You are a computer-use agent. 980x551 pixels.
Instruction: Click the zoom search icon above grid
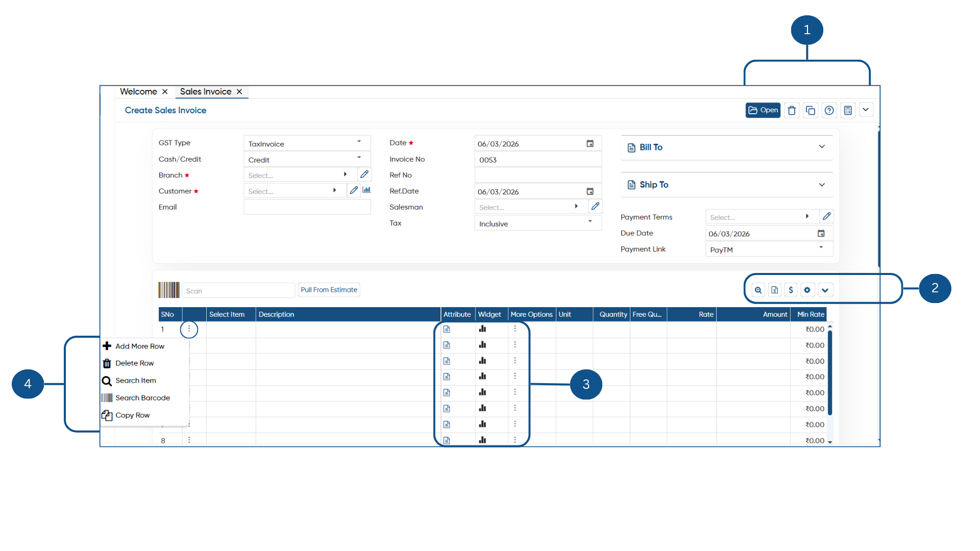coord(758,290)
